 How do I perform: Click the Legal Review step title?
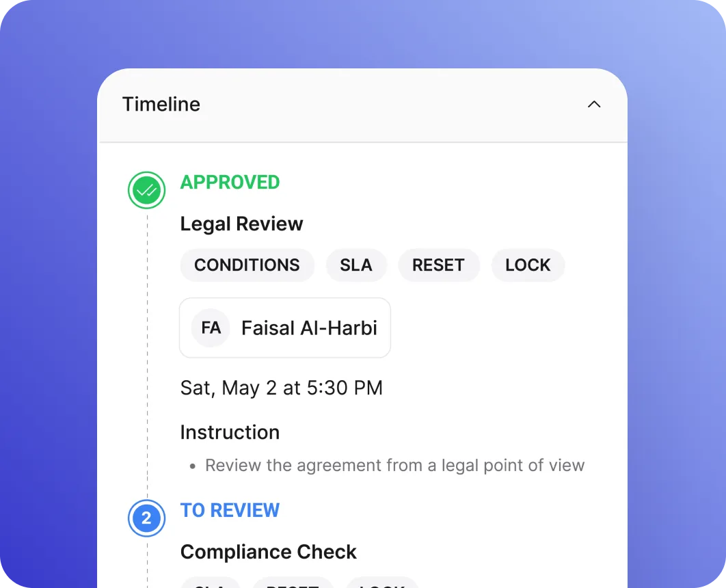[241, 224]
